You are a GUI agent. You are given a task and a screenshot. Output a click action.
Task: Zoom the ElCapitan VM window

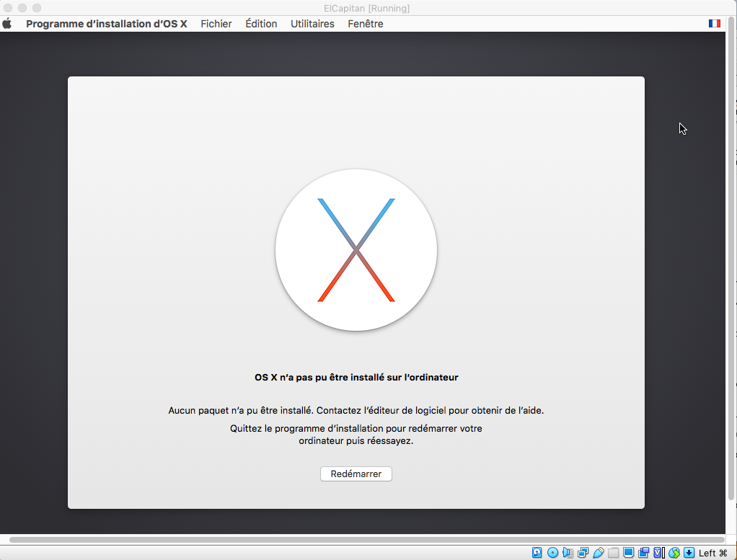click(37, 8)
